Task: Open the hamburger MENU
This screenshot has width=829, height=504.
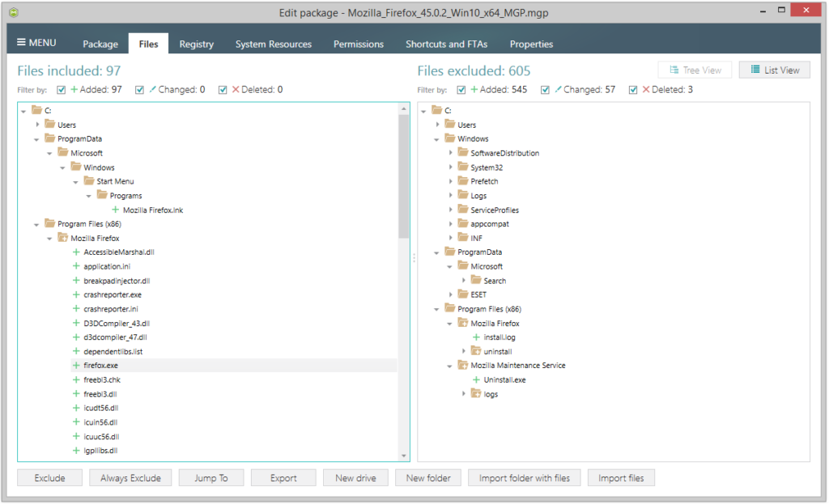Action: 36,43
